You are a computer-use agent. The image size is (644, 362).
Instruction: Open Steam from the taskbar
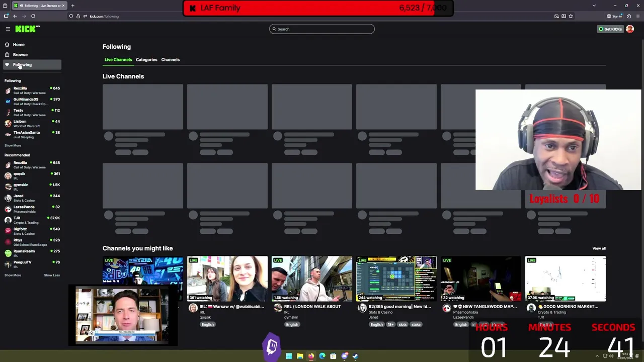(x=355, y=356)
